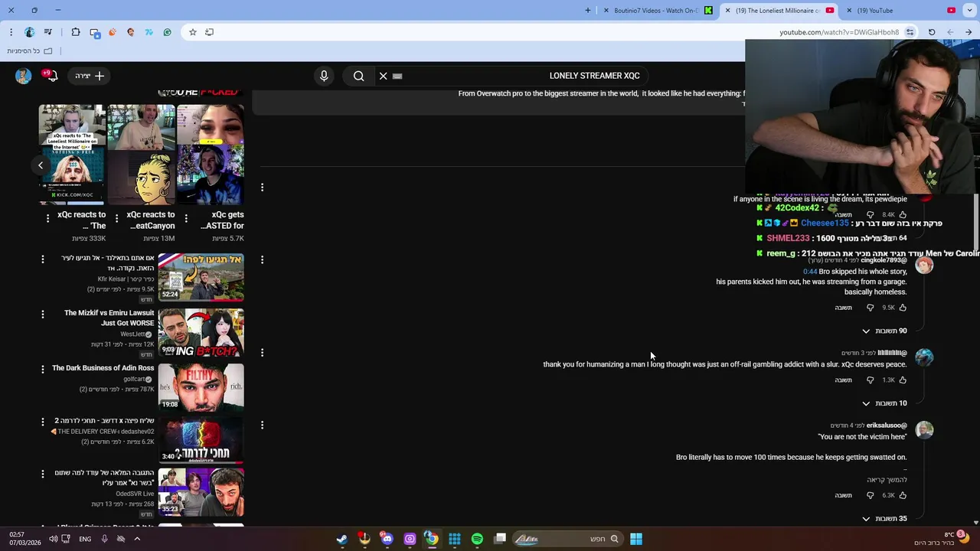Open Spotify from the taskbar
This screenshot has width=980, height=551.
[x=477, y=539]
